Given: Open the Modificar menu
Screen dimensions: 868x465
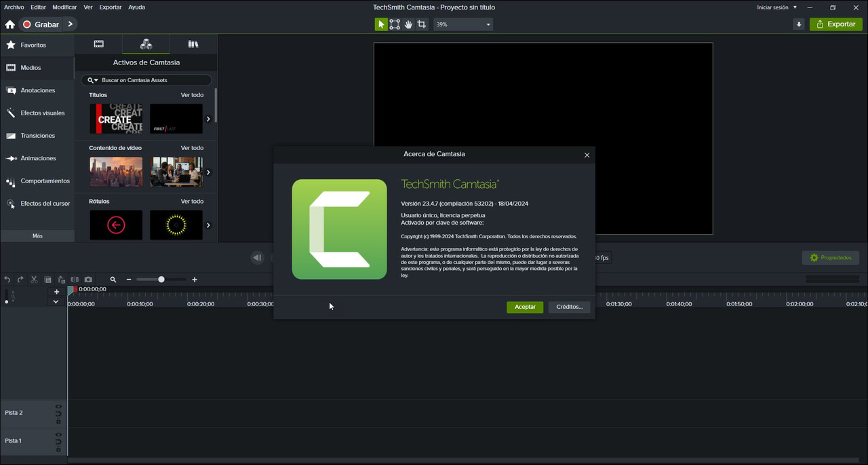Looking at the screenshot, I should click(64, 7).
